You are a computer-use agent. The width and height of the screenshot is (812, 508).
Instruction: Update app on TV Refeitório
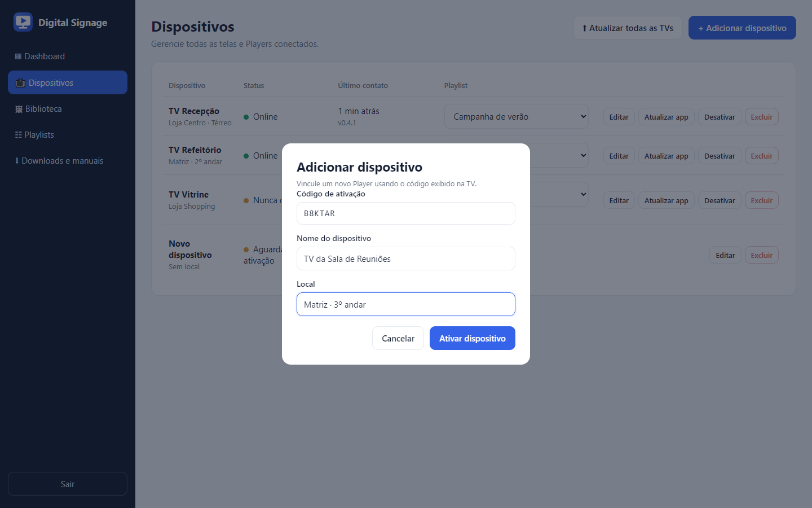(667, 156)
